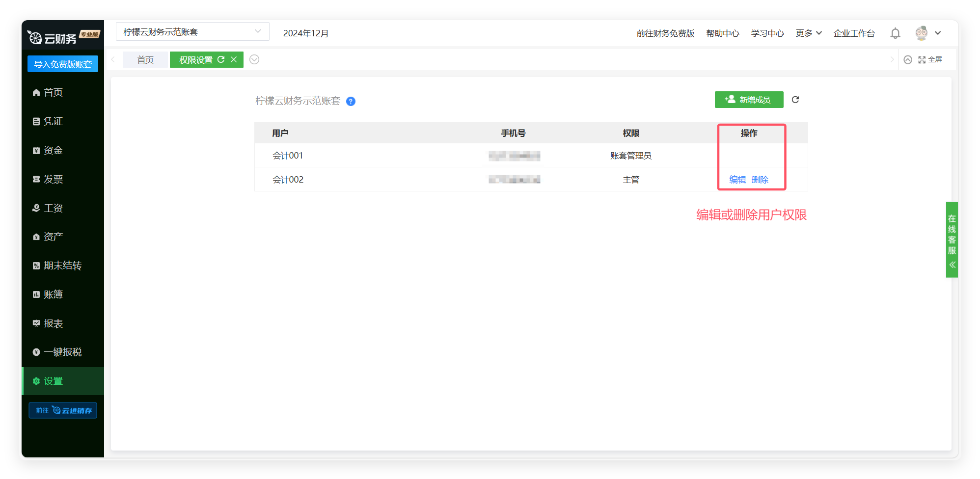Open 一键报税 in the sidebar
980x479 pixels.
62,352
